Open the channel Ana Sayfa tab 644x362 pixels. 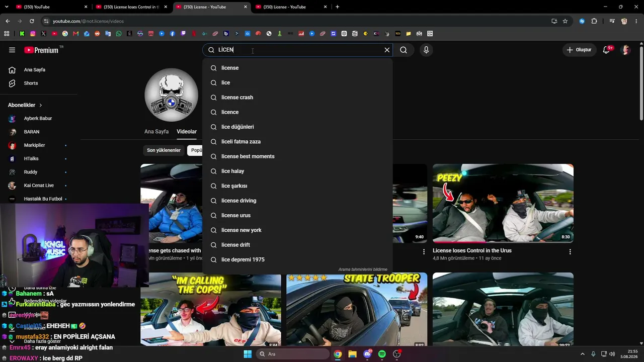156,132
